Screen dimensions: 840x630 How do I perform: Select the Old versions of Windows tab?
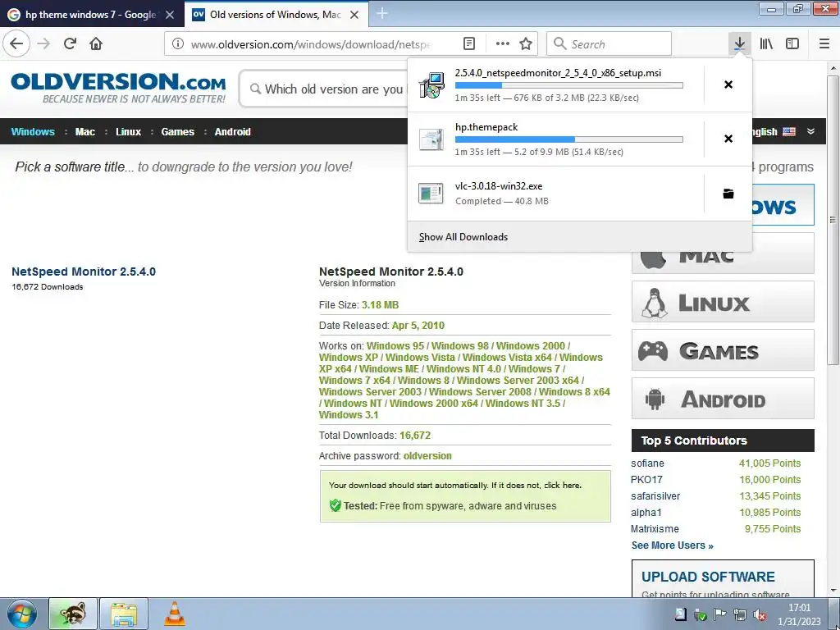pos(267,15)
